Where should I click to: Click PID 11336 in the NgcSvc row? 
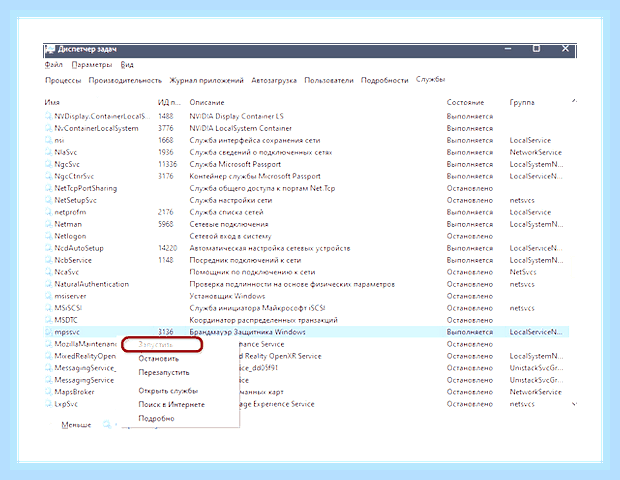[x=168, y=164]
